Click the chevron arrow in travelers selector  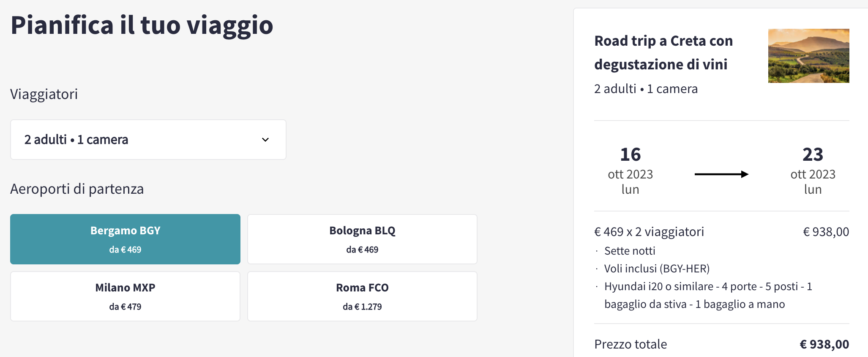265,140
